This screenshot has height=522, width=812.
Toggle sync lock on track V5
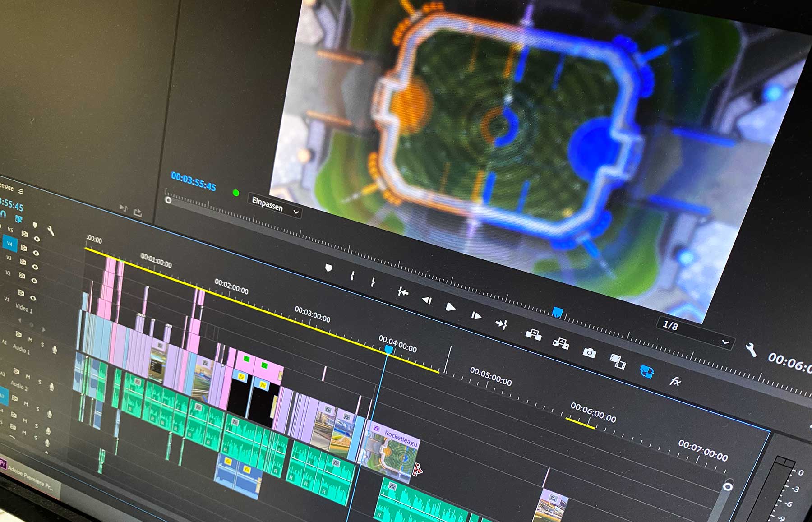coord(24,234)
